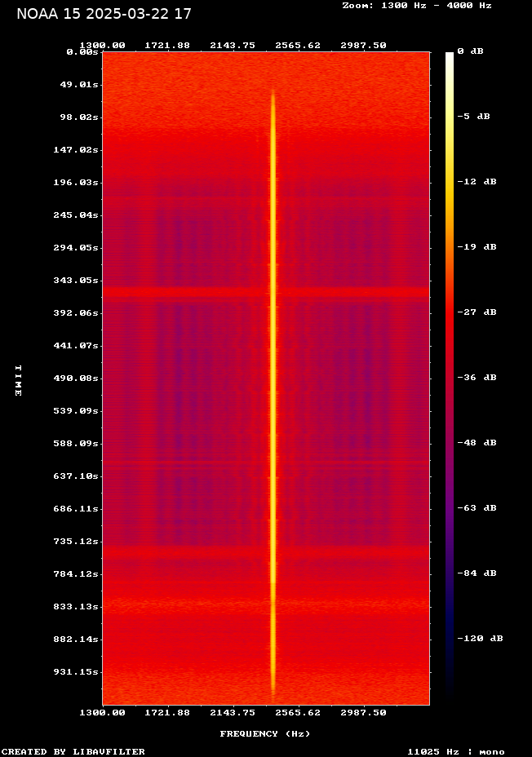Click the '-84 dB' scale label
This screenshot has height=757, width=532.
pos(477,573)
